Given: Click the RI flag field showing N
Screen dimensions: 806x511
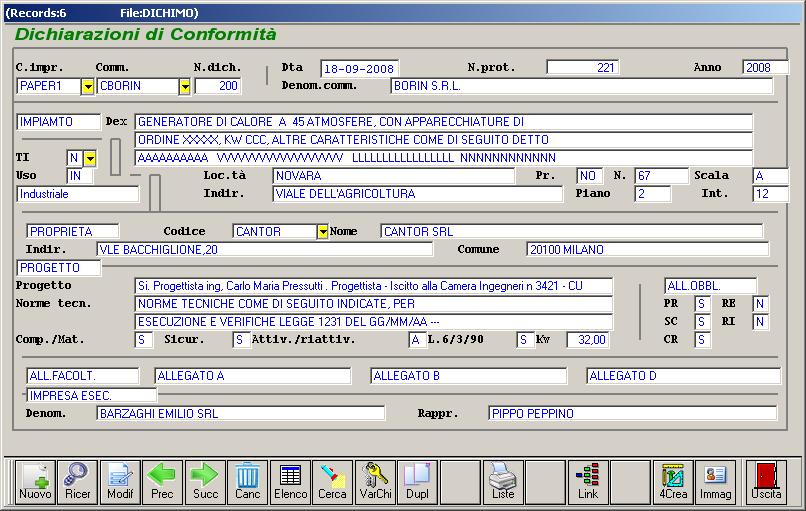Looking at the screenshot, I should tap(761, 322).
